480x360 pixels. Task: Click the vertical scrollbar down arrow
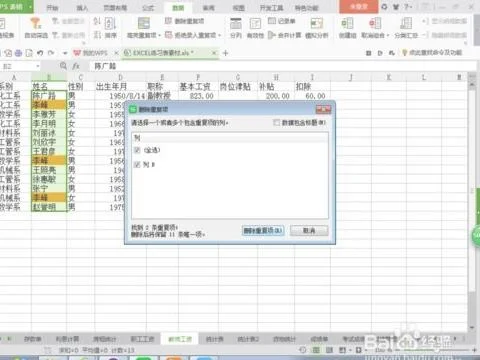[472, 327]
